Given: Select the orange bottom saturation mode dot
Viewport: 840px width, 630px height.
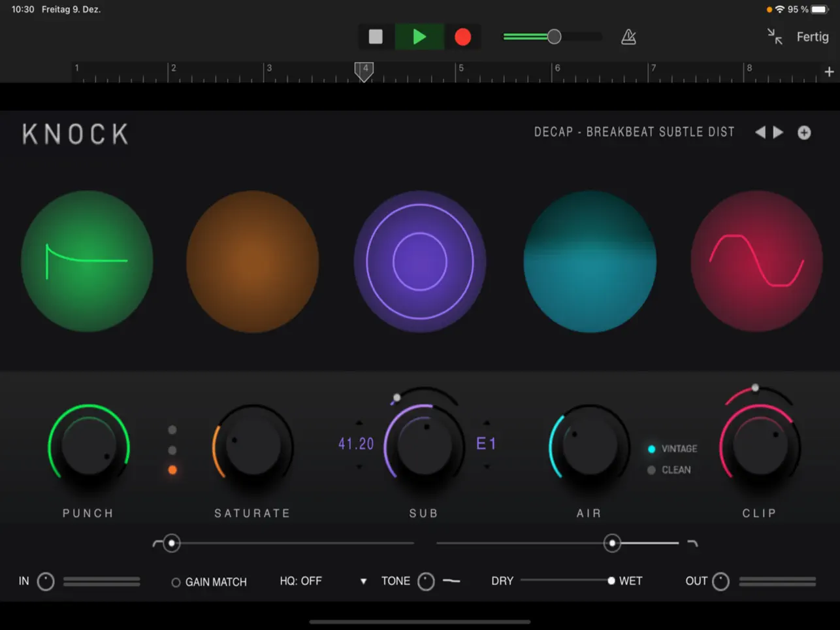Looking at the screenshot, I should [x=172, y=470].
